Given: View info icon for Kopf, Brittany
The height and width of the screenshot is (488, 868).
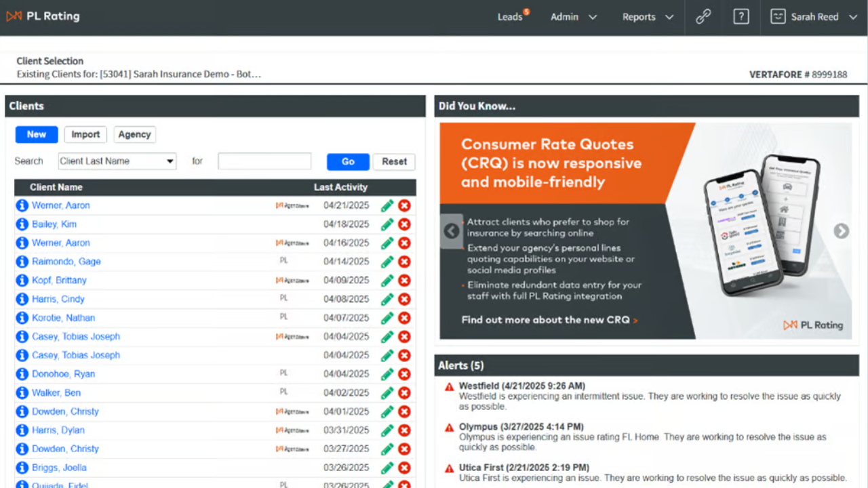Looking at the screenshot, I should click(x=22, y=281).
